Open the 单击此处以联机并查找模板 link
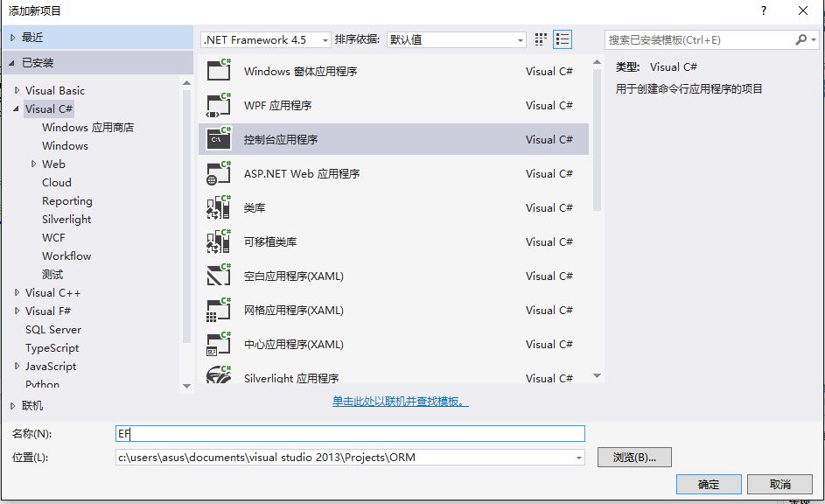 tap(400, 402)
